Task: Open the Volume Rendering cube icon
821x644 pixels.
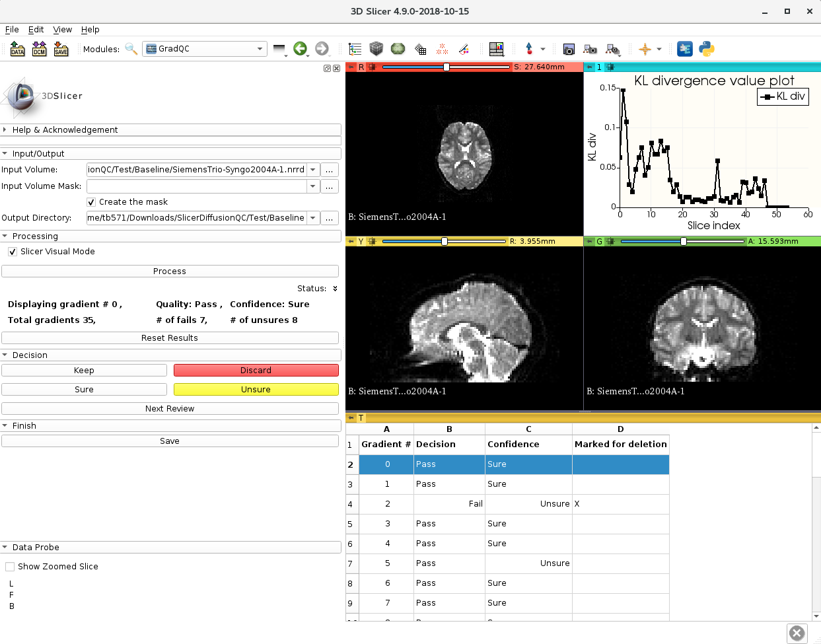Action: (376, 49)
